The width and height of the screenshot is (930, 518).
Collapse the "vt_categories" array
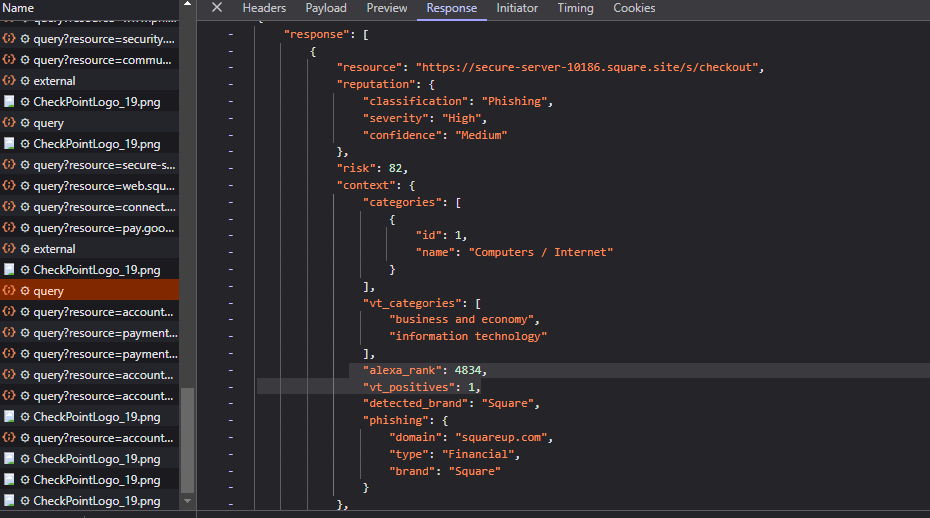[x=230, y=303]
